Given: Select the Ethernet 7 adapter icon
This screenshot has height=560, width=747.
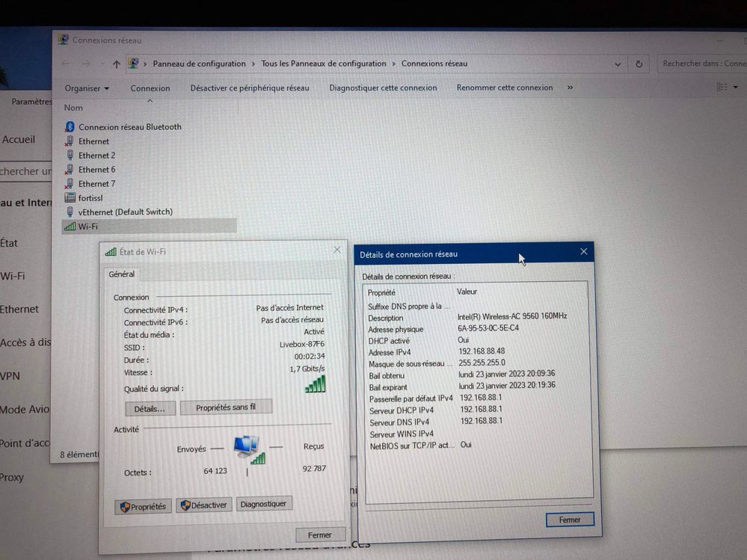Looking at the screenshot, I should click(70, 184).
